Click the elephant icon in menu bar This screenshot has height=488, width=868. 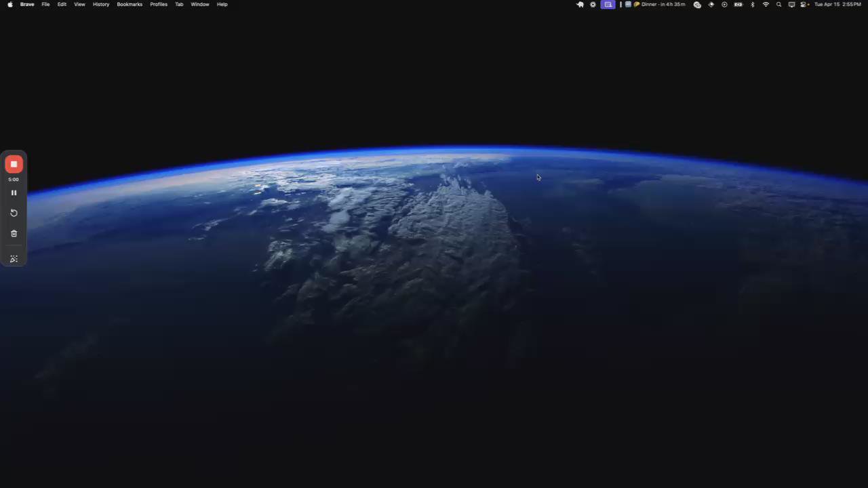coord(580,4)
